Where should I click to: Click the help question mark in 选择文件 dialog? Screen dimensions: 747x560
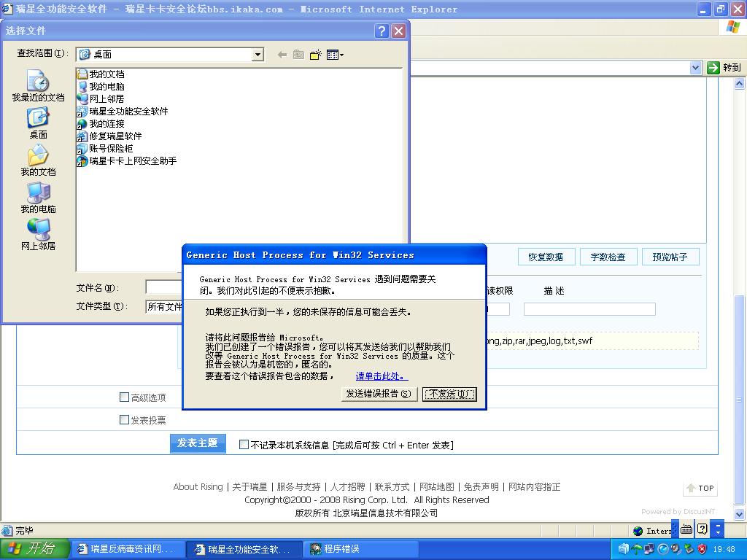381,31
